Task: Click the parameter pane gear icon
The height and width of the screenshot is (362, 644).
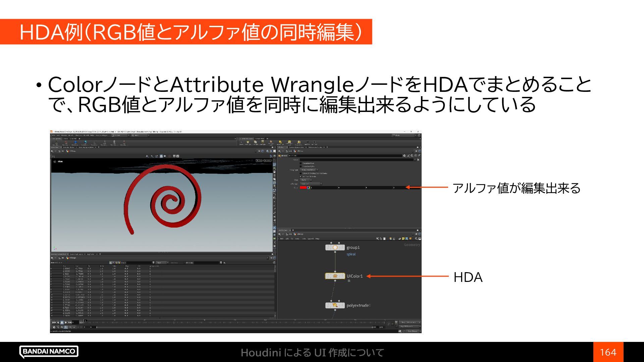Action: tap(404, 156)
